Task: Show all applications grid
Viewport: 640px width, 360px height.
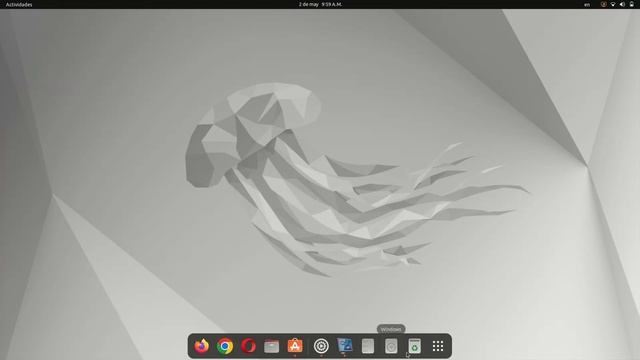Action: pyautogui.click(x=438, y=346)
